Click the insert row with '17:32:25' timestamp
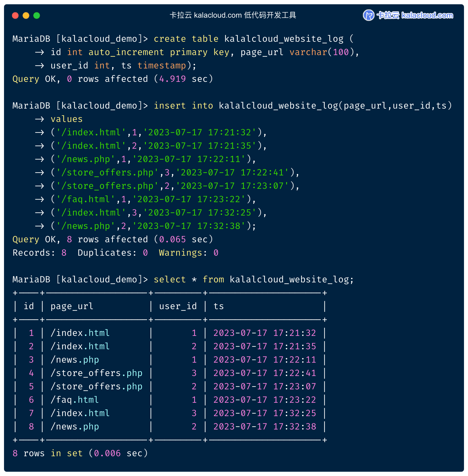The width and height of the screenshot is (468, 476). tap(158, 213)
